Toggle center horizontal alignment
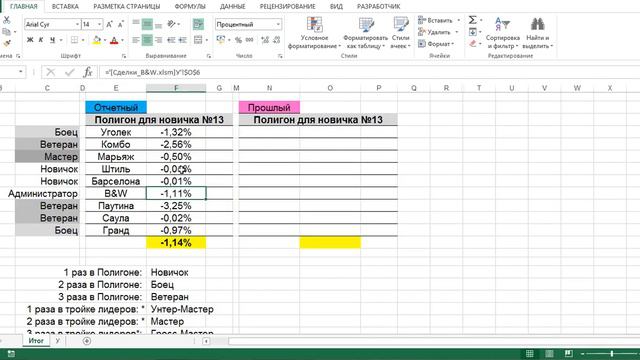 (x=147, y=40)
